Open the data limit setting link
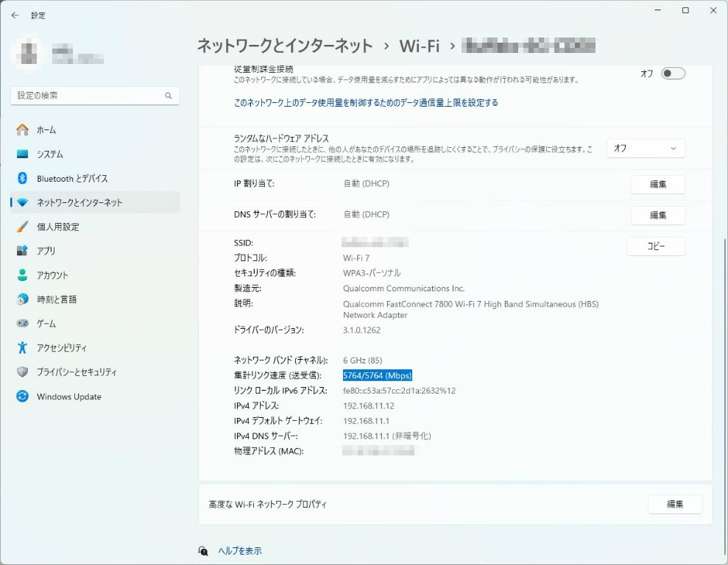 tap(366, 103)
